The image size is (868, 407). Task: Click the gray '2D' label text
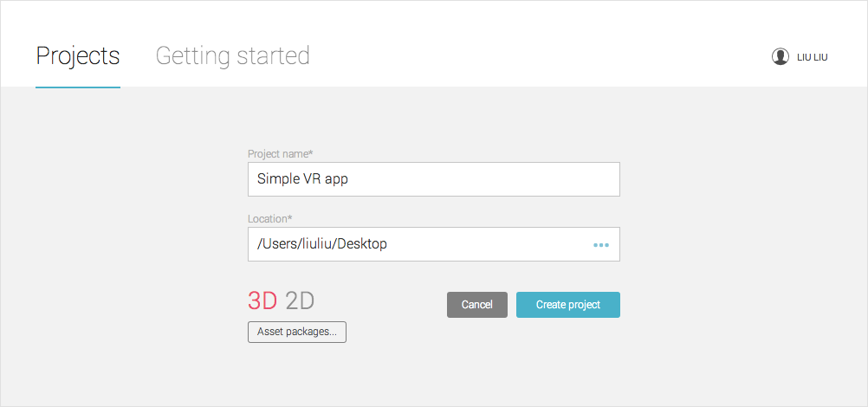tap(300, 300)
